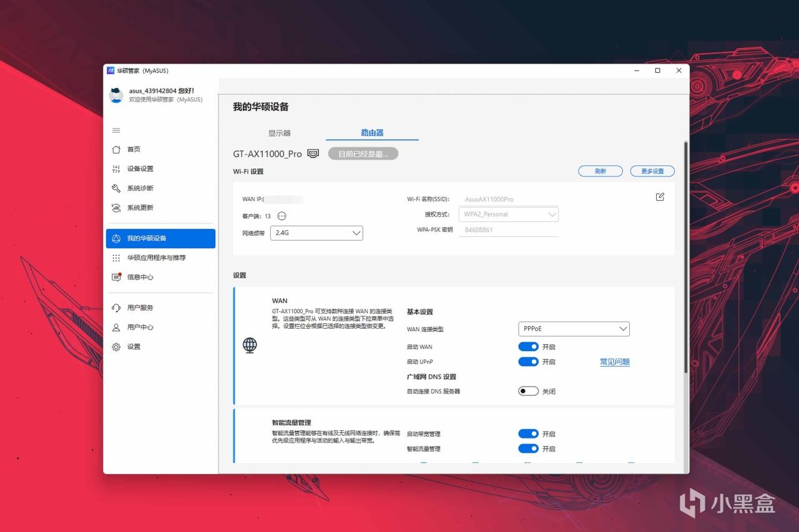Viewport: 799px width, 532px height.
Task: Click the asus_439142804 greeting text
Action: [162, 90]
